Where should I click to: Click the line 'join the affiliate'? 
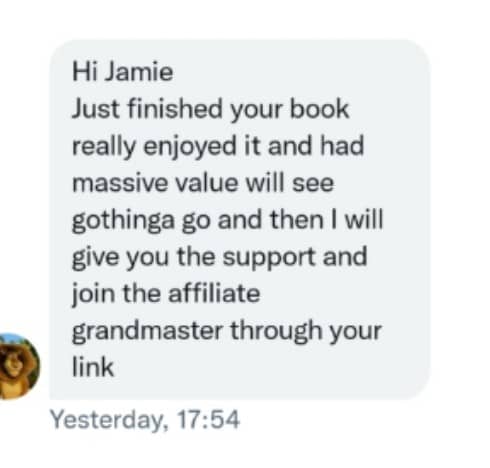[166, 294]
